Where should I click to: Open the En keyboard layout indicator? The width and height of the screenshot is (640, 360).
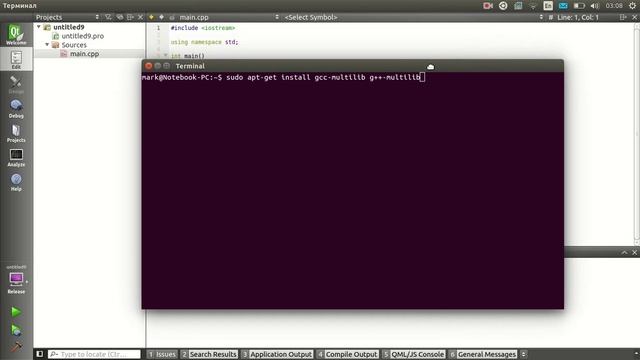(548, 6)
